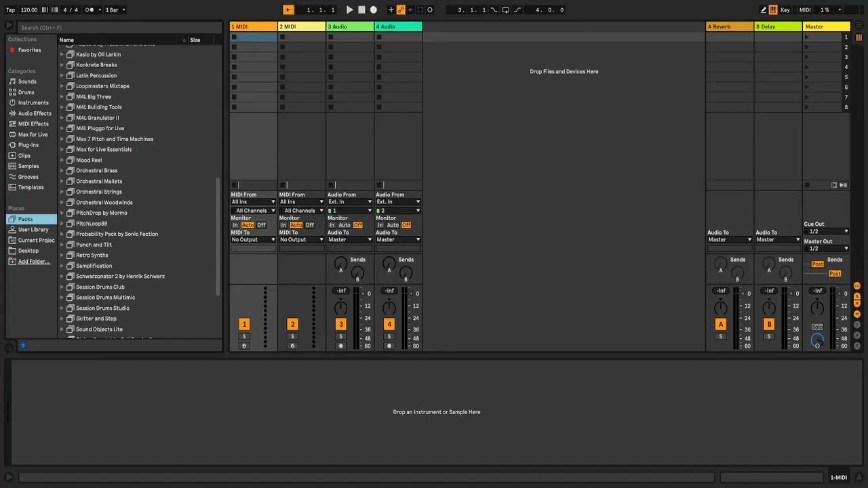Click the Automation Arm icon
This screenshot has height=488, width=868.
click(401, 10)
